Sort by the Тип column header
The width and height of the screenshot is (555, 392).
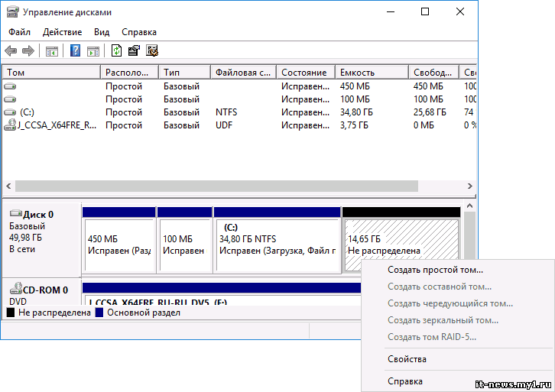184,73
